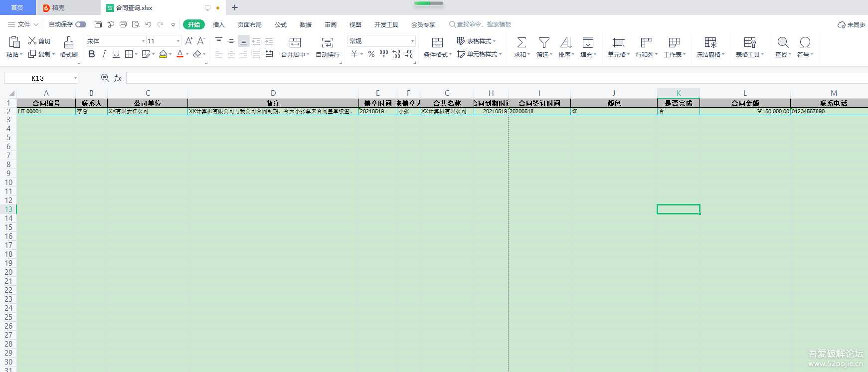Switch to the Formulas (公式) ribbon tab
Viewport: 868px width, 372px height.
point(281,24)
